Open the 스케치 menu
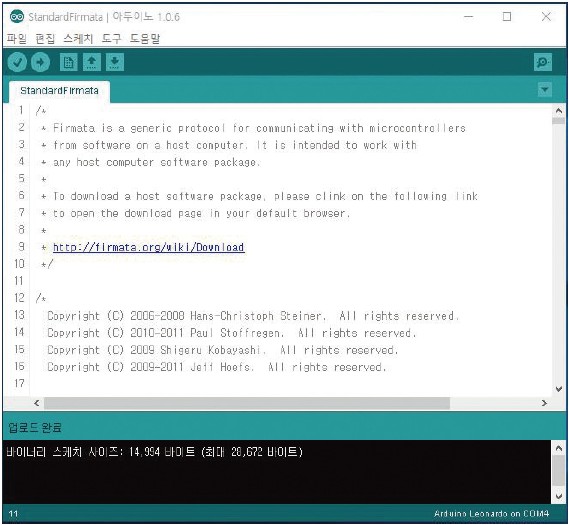 [x=78, y=38]
